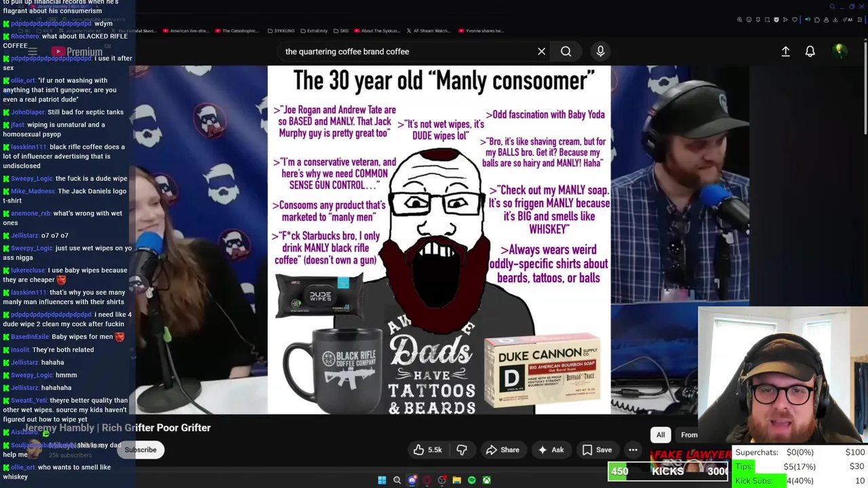The image size is (868, 488).
Task: Go to YouTube Premium home logo
Action: [76, 52]
